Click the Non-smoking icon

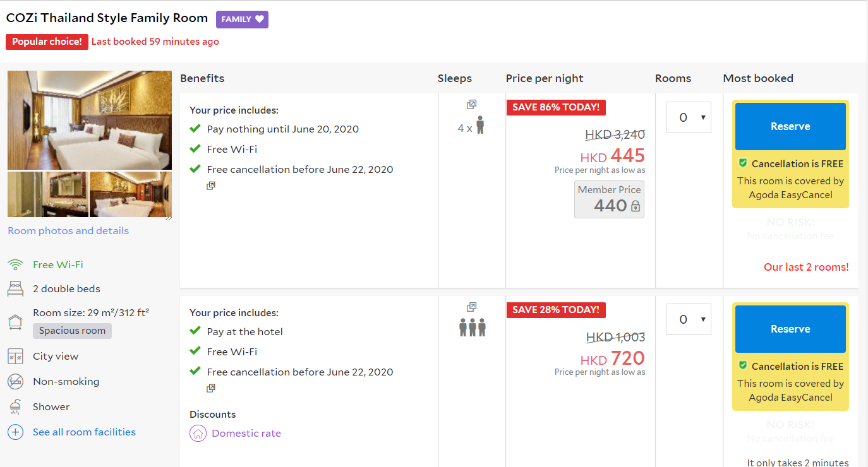coord(15,382)
